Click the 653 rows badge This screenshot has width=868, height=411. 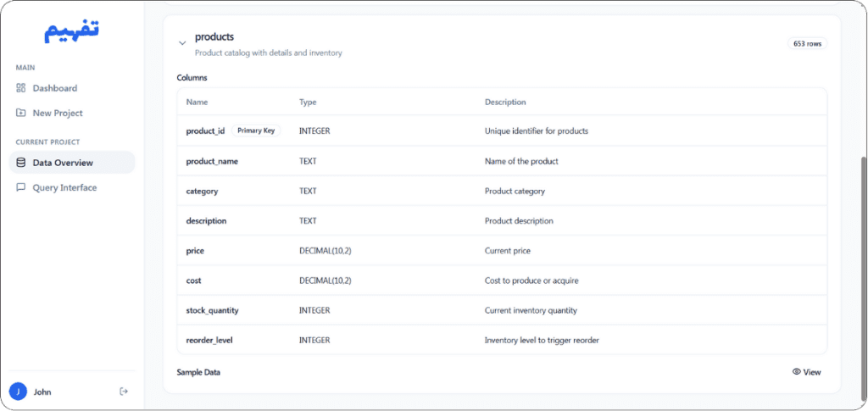[807, 43]
